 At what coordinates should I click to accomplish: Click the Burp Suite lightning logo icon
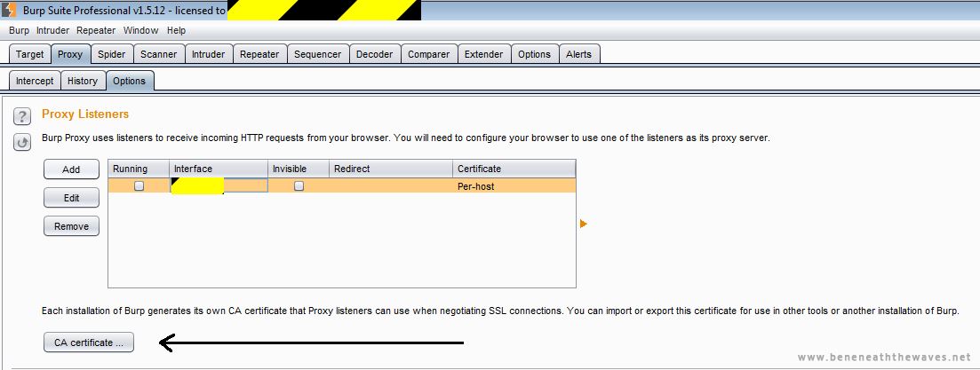pos(9,10)
